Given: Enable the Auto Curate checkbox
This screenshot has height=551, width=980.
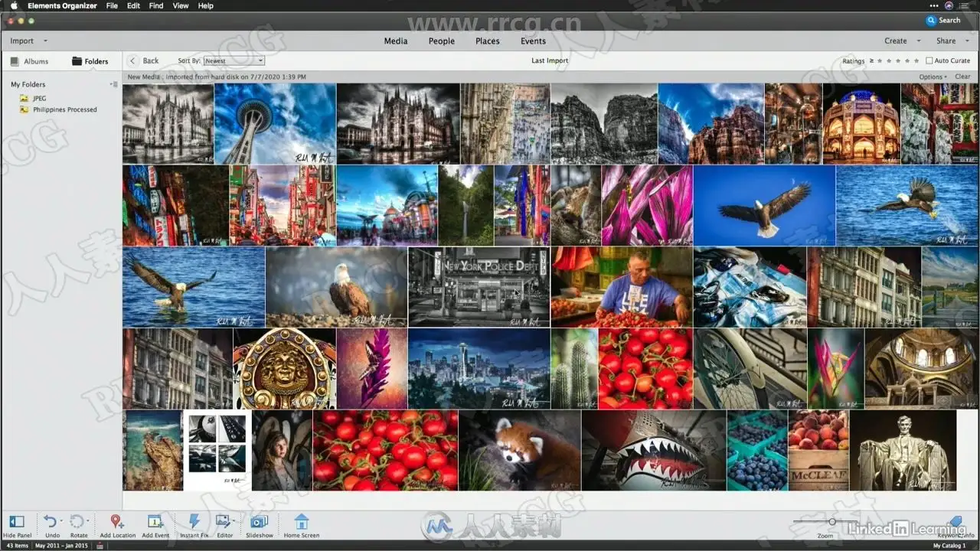Looking at the screenshot, I should click(929, 60).
